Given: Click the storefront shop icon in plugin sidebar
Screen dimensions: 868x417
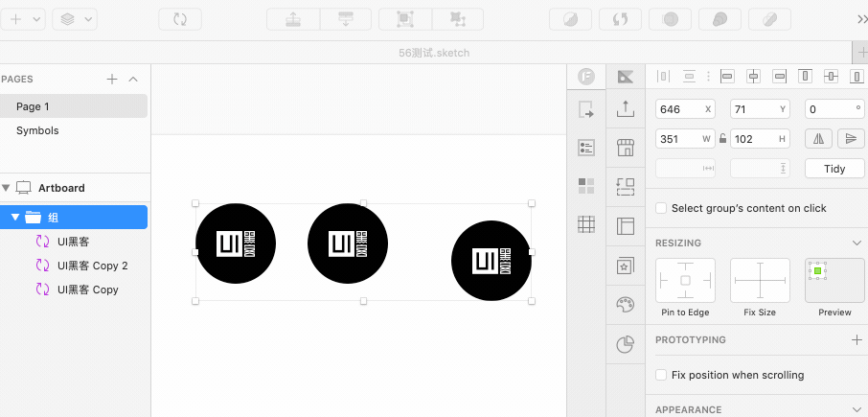Looking at the screenshot, I should tap(626, 148).
